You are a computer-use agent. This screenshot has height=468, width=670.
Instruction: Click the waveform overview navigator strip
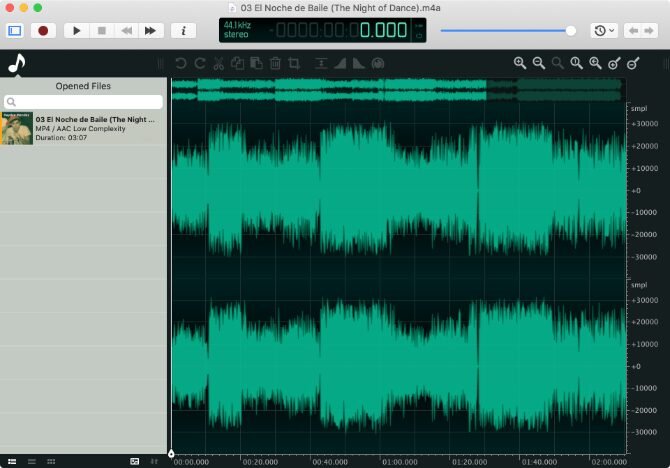(397, 90)
